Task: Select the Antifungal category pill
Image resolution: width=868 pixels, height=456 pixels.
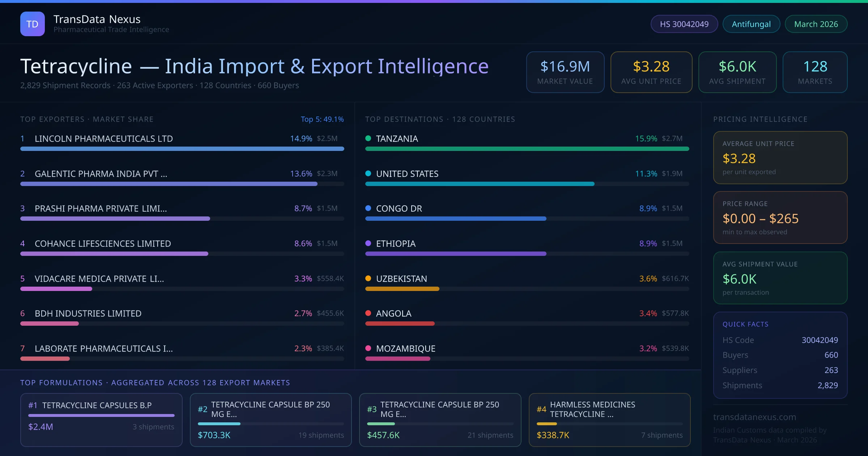Action: (x=751, y=24)
